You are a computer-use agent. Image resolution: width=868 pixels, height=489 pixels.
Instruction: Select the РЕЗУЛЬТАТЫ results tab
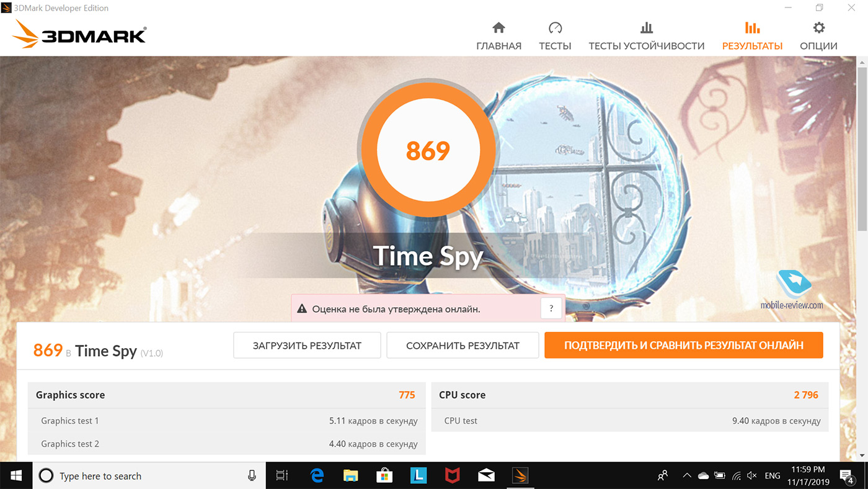(x=752, y=36)
